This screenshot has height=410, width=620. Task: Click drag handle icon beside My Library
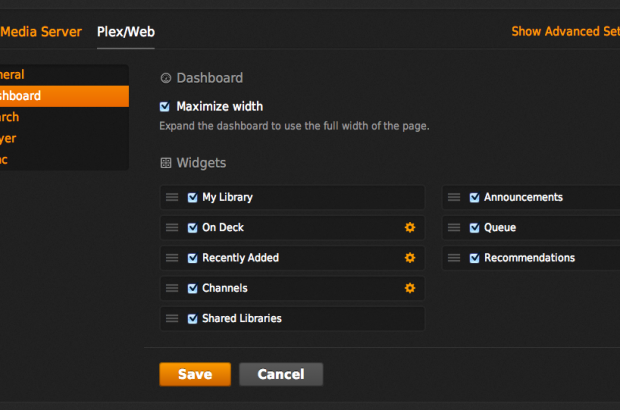(x=172, y=198)
